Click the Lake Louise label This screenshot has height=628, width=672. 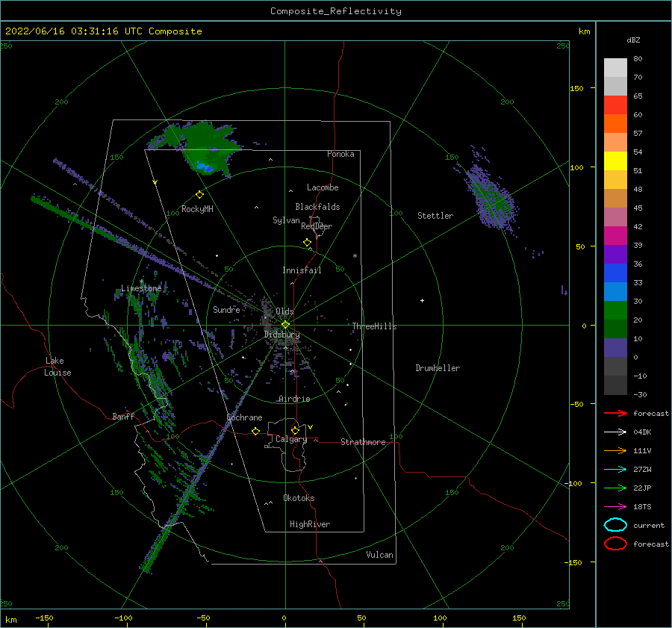click(57, 367)
